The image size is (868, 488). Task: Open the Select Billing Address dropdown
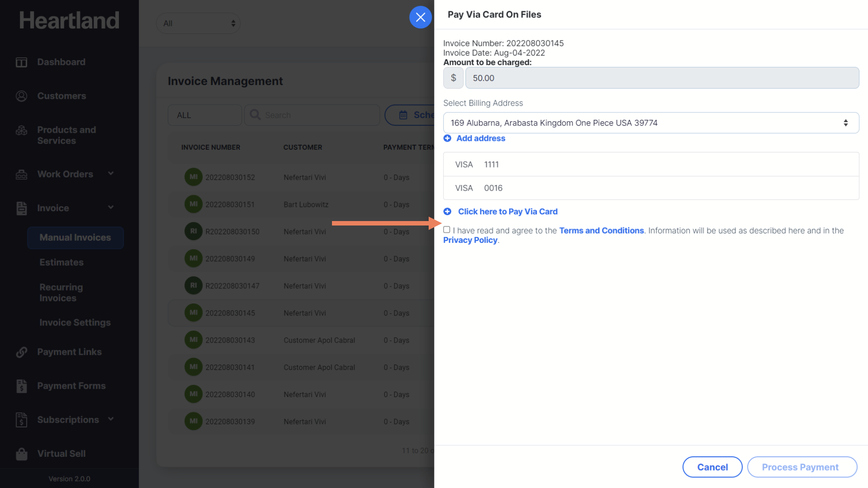(651, 123)
